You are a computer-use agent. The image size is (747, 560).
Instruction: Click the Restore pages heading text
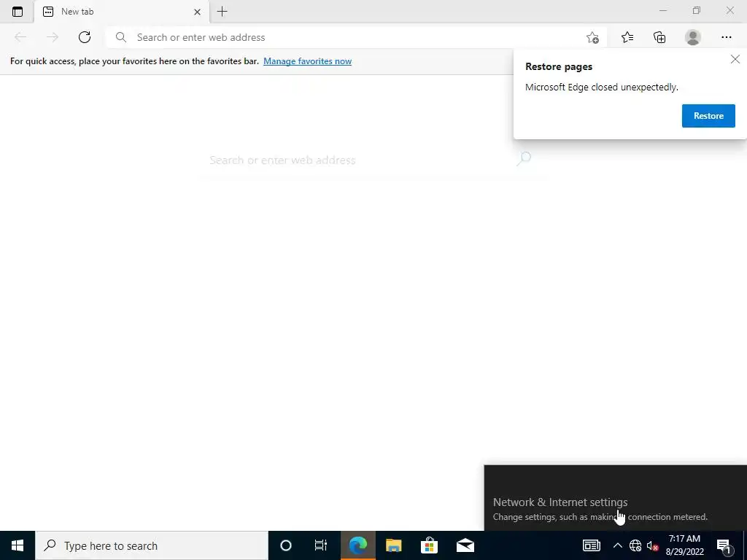point(559,66)
